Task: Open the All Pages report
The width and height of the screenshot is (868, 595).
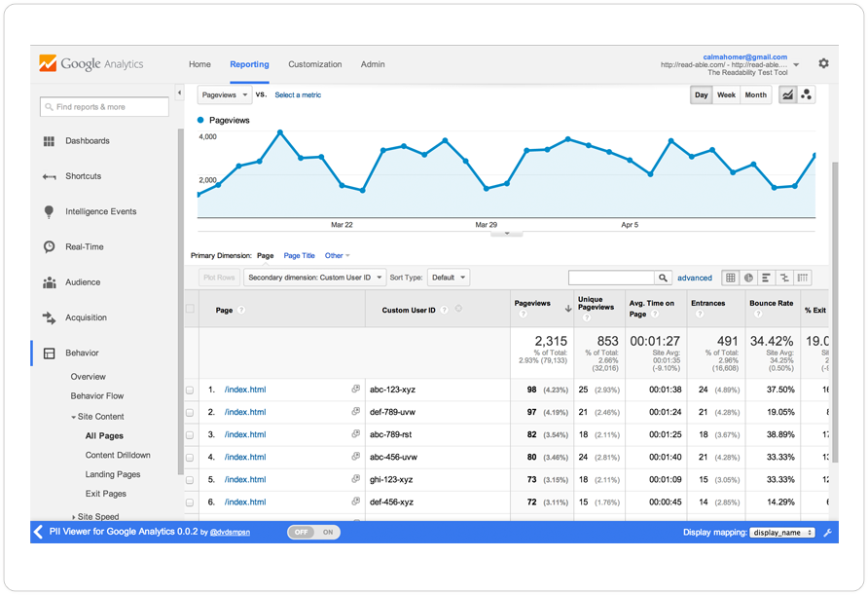Action: (x=104, y=436)
